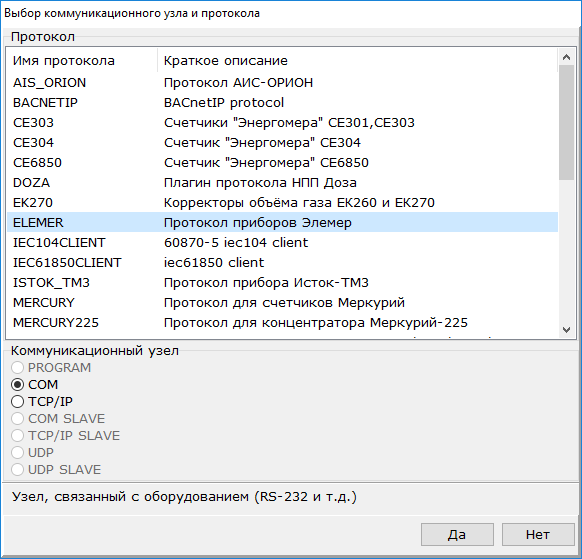Screen dimensions: 582x559
Task: Click description 'Счетчики "Энергомера" CE301,CE303'
Action: [289, 122]
